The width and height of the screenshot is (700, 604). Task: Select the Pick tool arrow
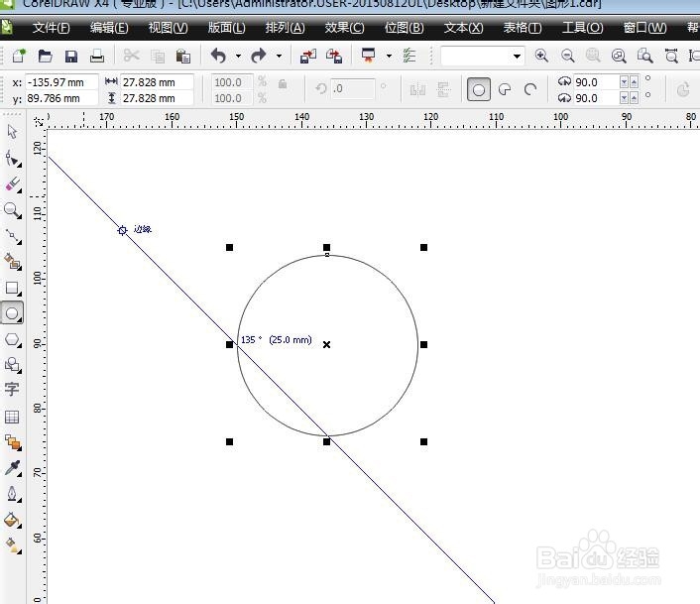pyautogui.click(x=12, y=132)
